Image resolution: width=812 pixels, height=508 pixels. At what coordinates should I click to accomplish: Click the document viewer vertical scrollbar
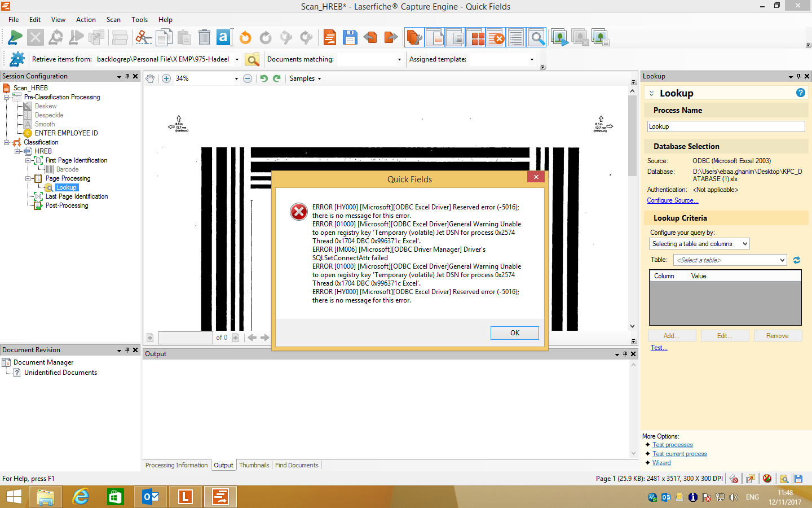633,203
